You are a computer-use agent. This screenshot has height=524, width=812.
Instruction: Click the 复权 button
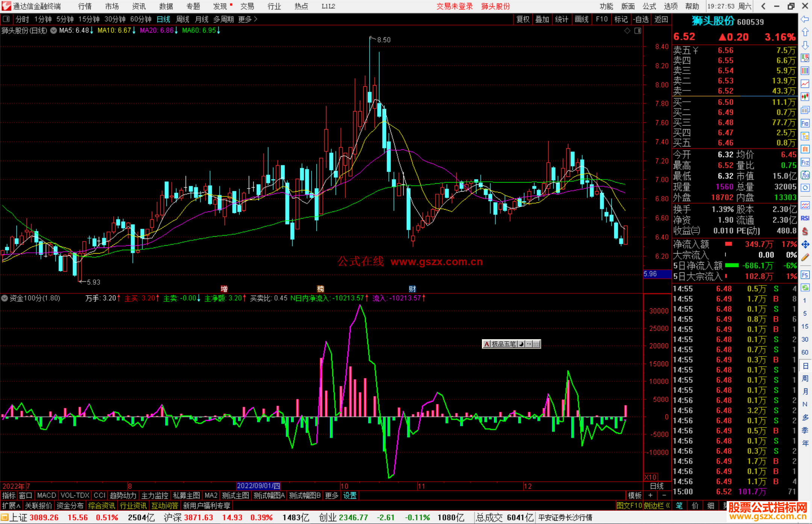click(x=523, y=19)
